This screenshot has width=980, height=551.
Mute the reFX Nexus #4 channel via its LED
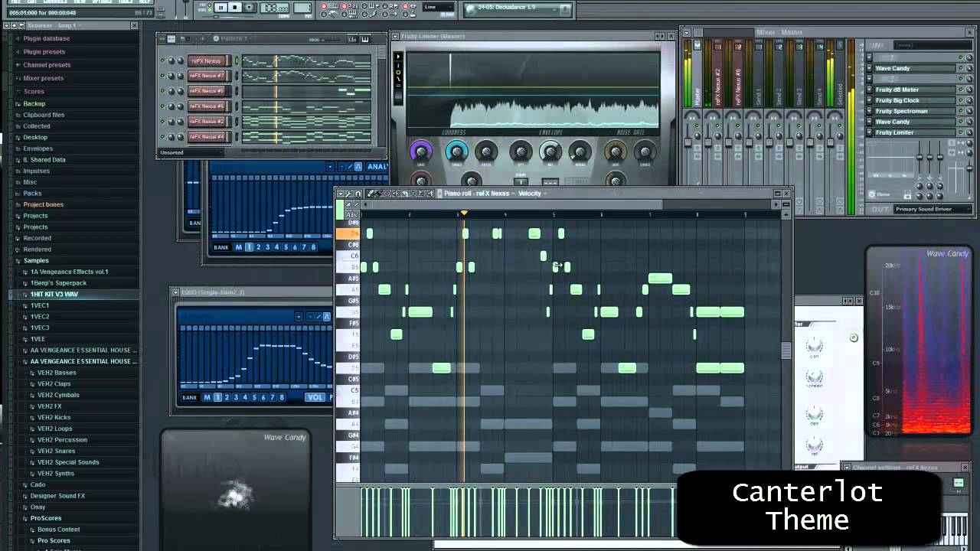162,137
